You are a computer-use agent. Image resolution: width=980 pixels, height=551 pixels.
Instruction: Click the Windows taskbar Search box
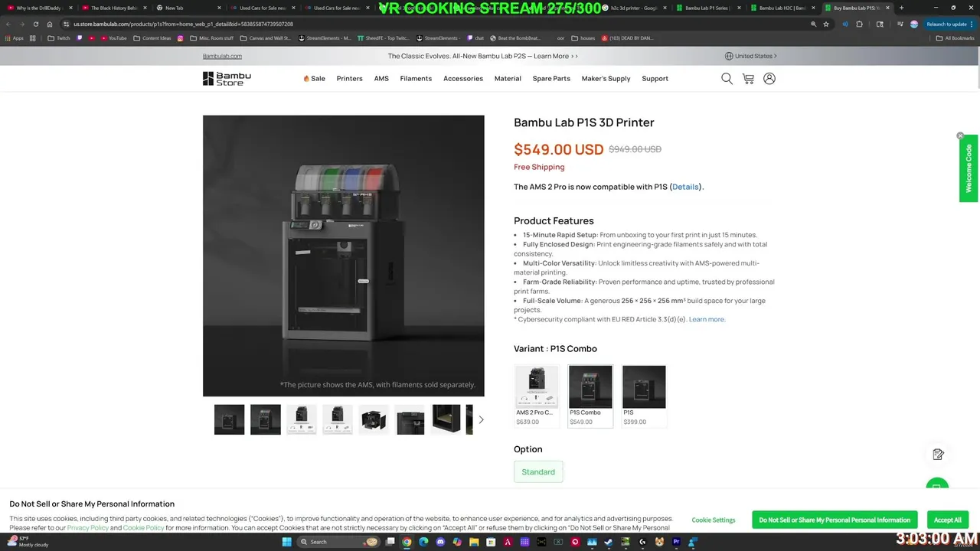click(339, 542)
